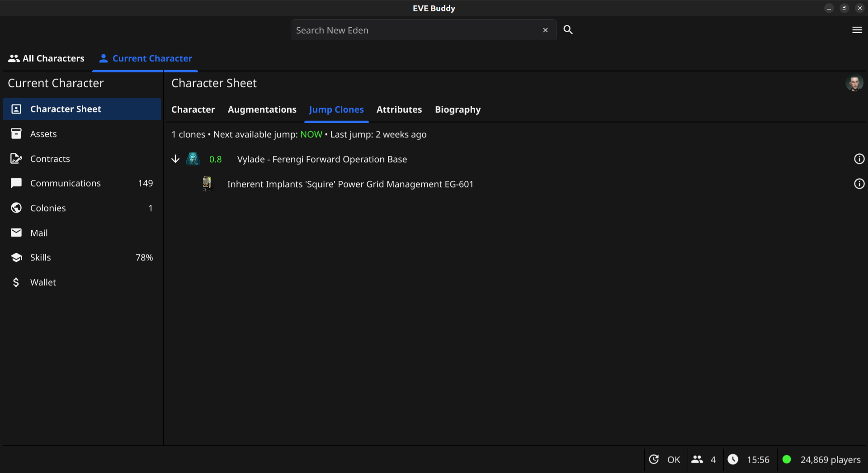Open the Wallet section
Viewport: 868px width, 473px height.
tap(82, 282)
